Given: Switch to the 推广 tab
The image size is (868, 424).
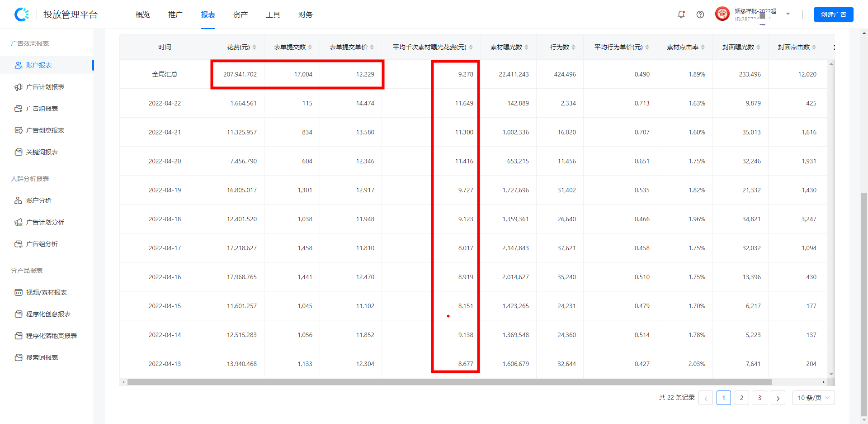Looking at the screenshot, I should click(x=175, y=14).
